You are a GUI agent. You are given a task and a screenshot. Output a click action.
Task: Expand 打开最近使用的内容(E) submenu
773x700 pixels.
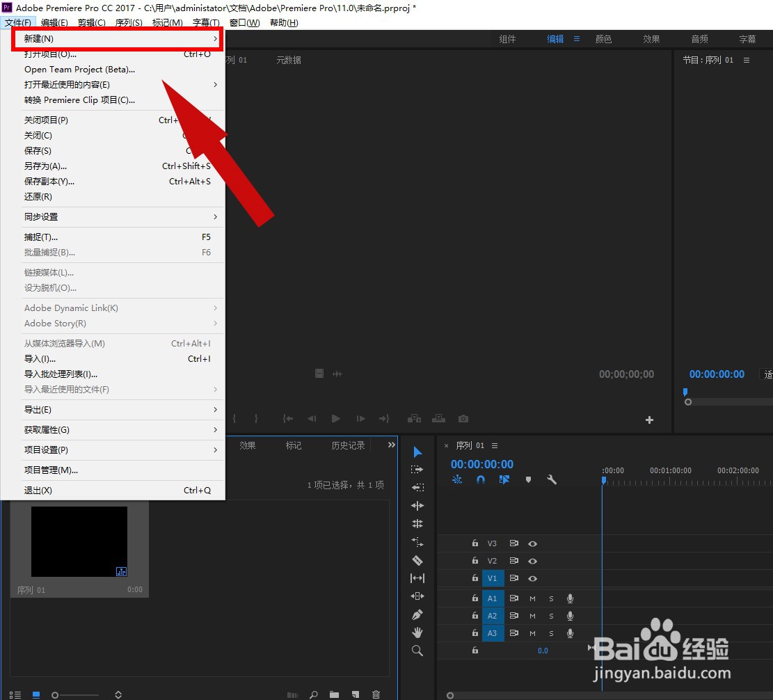(121, 85)
